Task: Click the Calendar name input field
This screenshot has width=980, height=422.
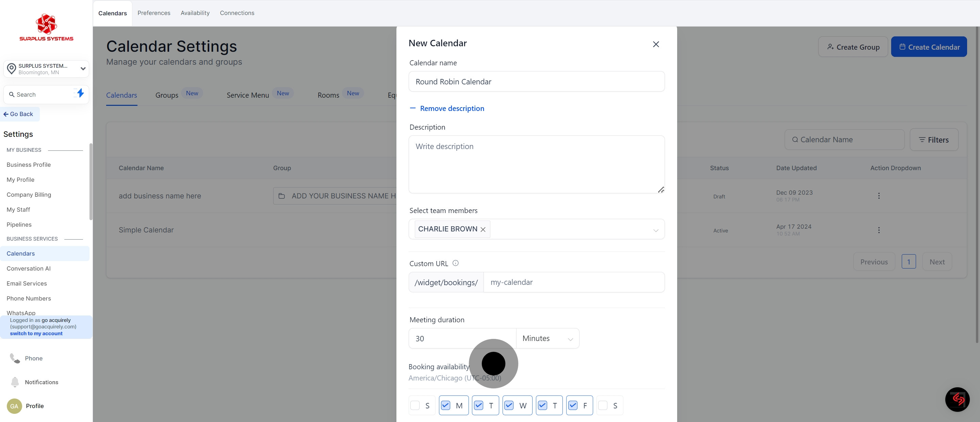Action: pyautogui.click(x=536, y=81)
